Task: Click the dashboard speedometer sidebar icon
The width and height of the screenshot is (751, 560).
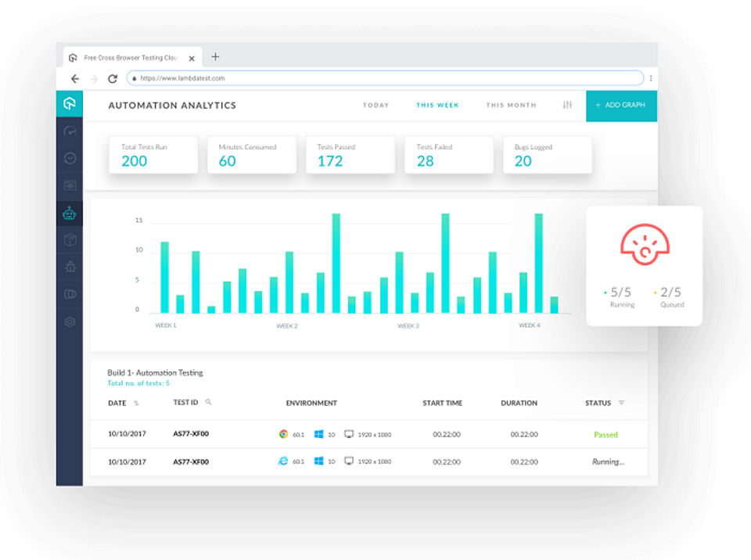Action: [x=70, y=131]
